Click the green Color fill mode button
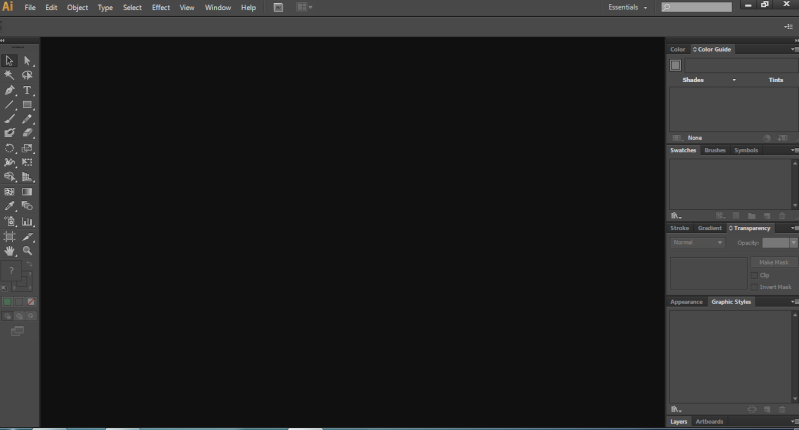The height and width of the screenshot is (430, 799). 7,302
